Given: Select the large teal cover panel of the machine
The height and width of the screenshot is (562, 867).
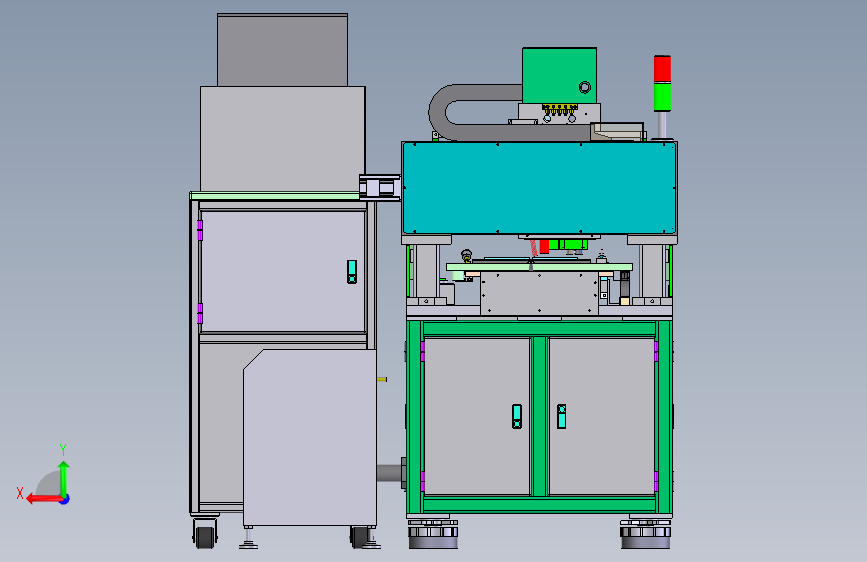Looking at the screenshot, I should [540, 188].
